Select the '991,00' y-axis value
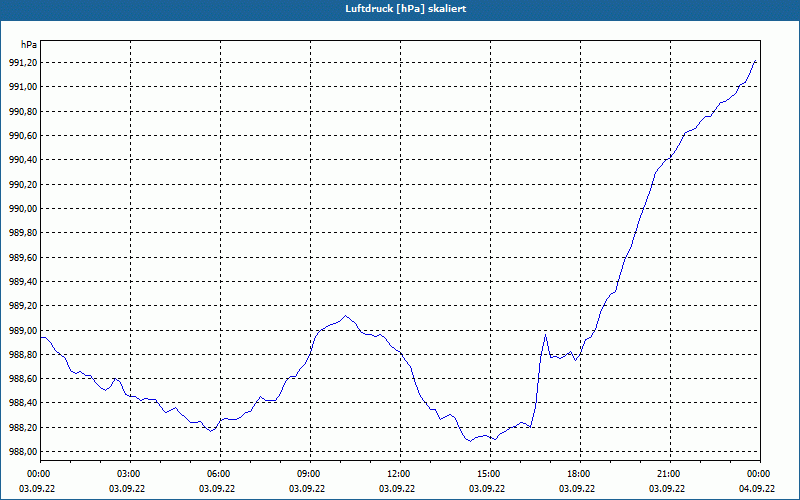Screen dimensions: 800x500 23,87
